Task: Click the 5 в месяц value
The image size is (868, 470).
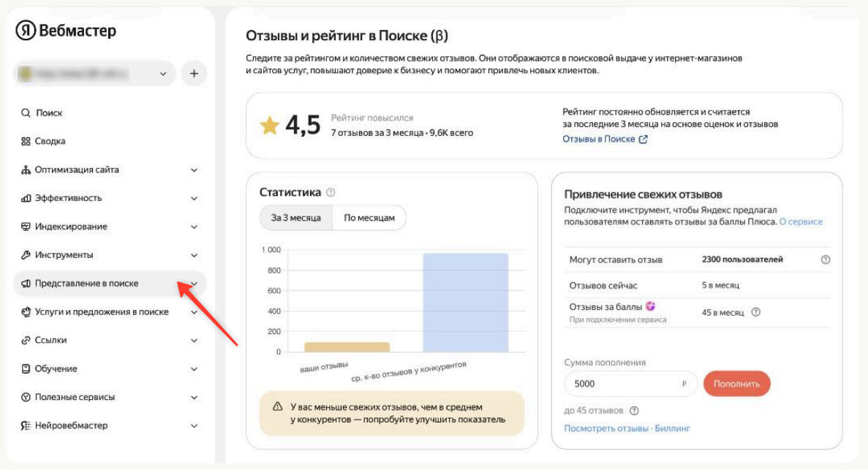Action: coord(720,286)
